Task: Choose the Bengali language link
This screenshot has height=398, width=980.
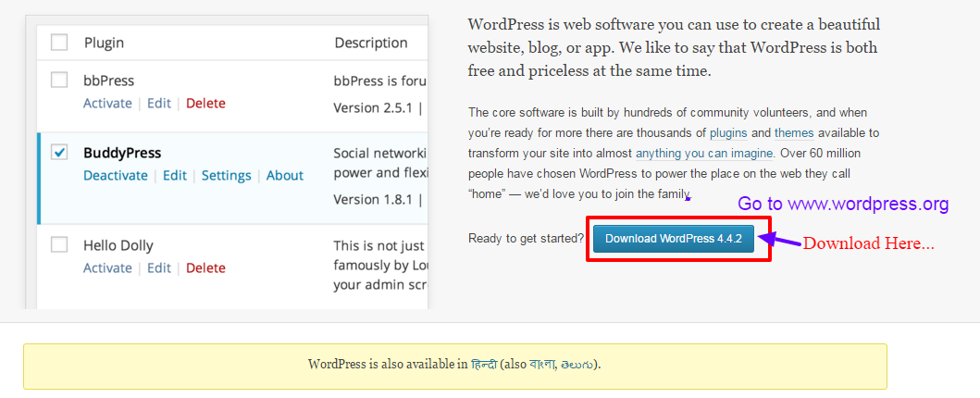Action: (x=542, y=365)
